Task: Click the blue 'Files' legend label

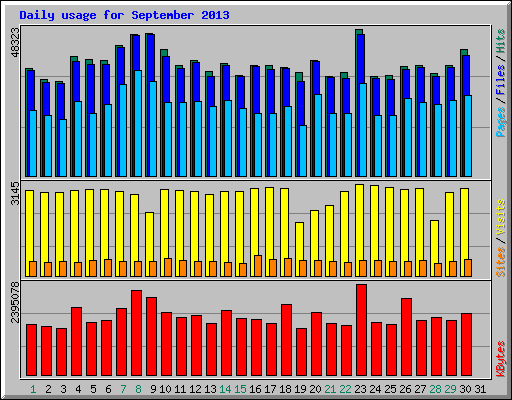Action: pos(501,80)
